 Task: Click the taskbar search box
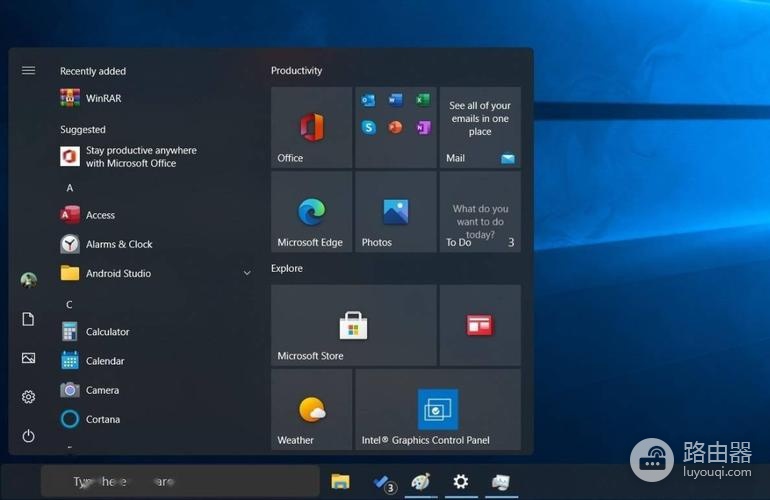click(x=180, y=482)
